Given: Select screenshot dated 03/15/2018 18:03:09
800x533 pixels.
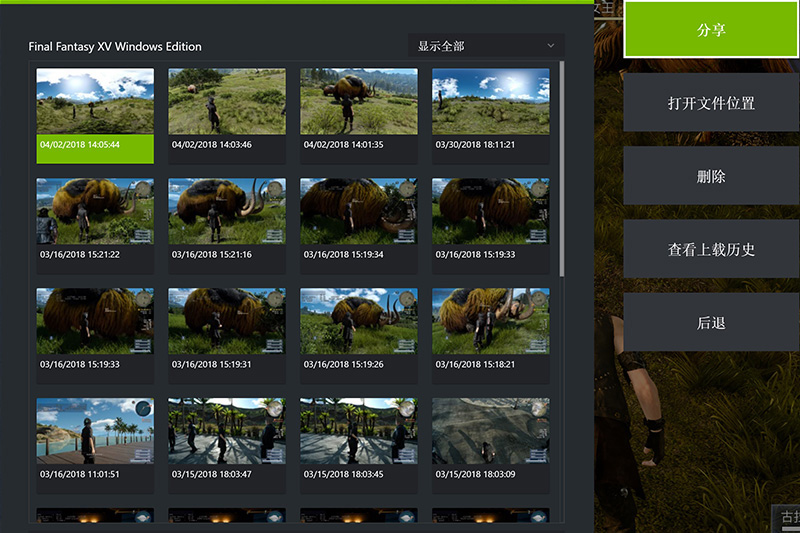Looking at the screenshot, I should tap(491, 446).
